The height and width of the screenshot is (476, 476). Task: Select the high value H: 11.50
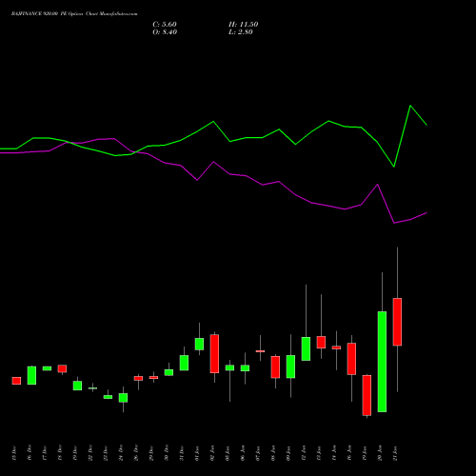click(x=243, y=25)
